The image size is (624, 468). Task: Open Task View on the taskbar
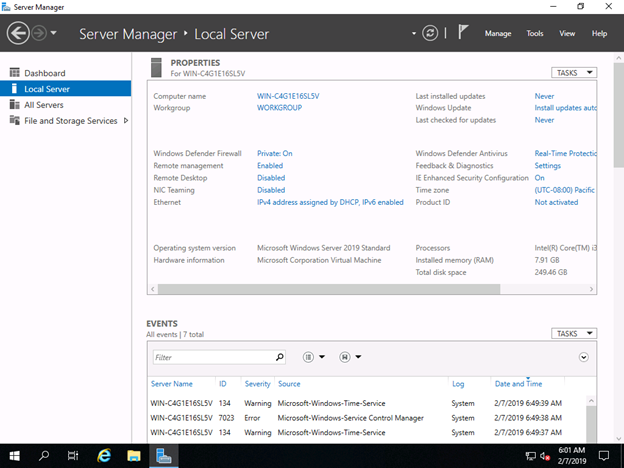click(x=73, y=456)
